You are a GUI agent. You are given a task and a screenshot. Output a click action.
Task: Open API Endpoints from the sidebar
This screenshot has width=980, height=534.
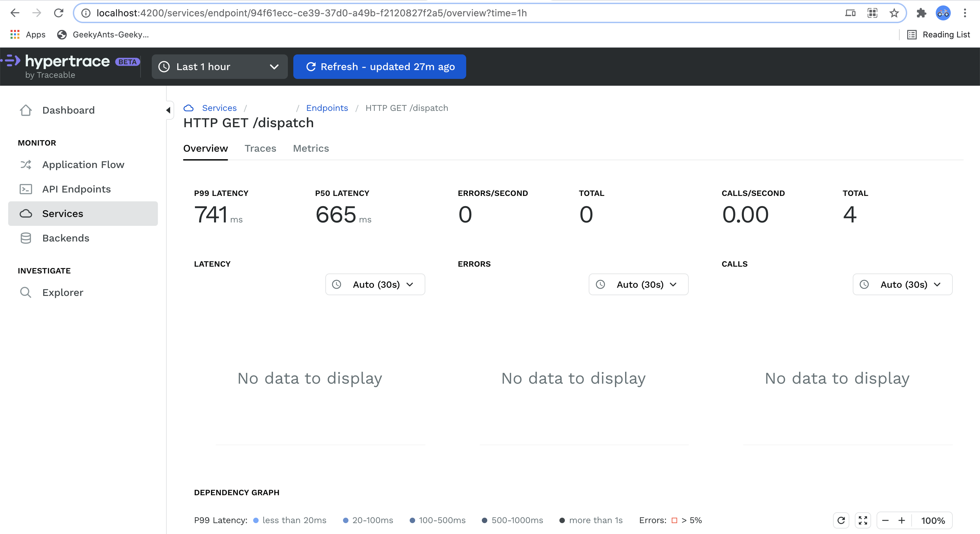(x=76, y=189)
